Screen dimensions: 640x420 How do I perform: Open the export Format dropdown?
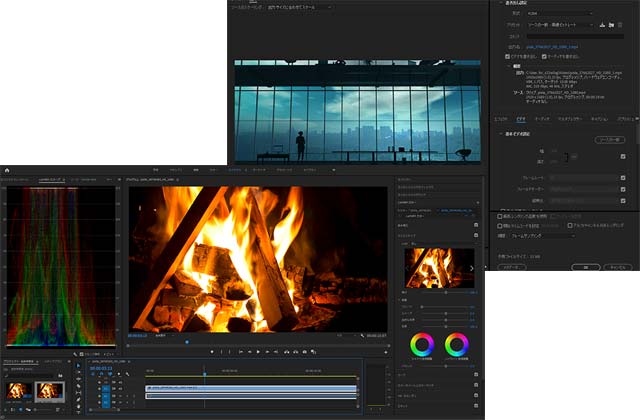pyautogui.click(x=559, y=13)
